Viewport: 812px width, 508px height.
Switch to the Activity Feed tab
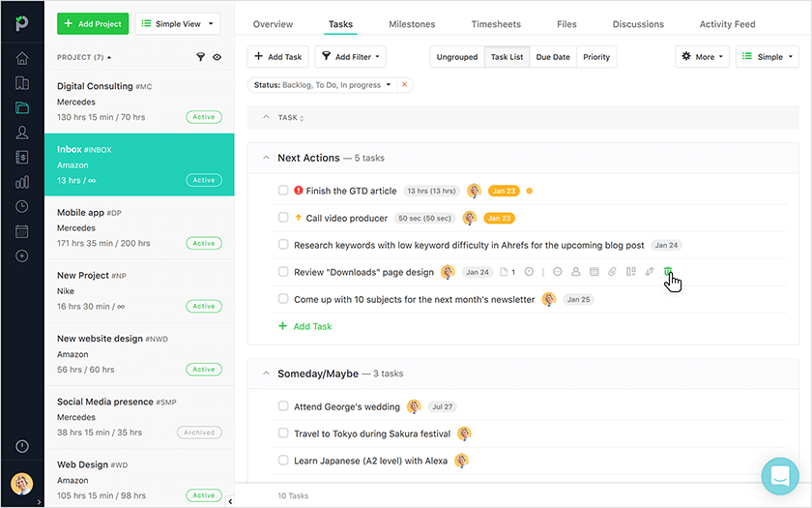(727, 24)
